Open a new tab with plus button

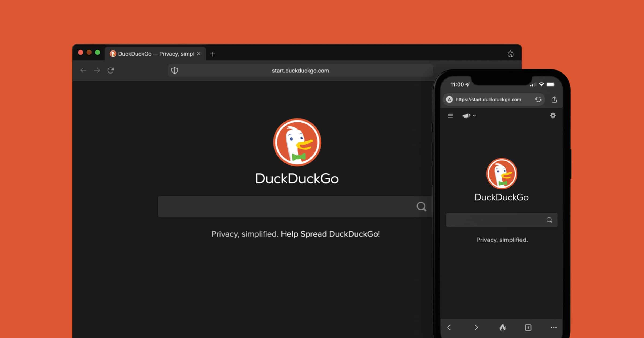[213, 54]
